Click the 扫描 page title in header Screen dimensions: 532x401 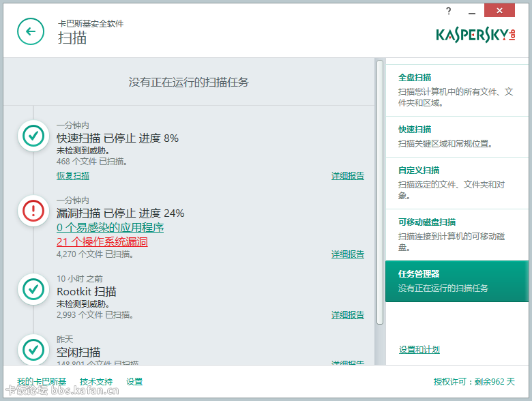(x=72, y=38)
